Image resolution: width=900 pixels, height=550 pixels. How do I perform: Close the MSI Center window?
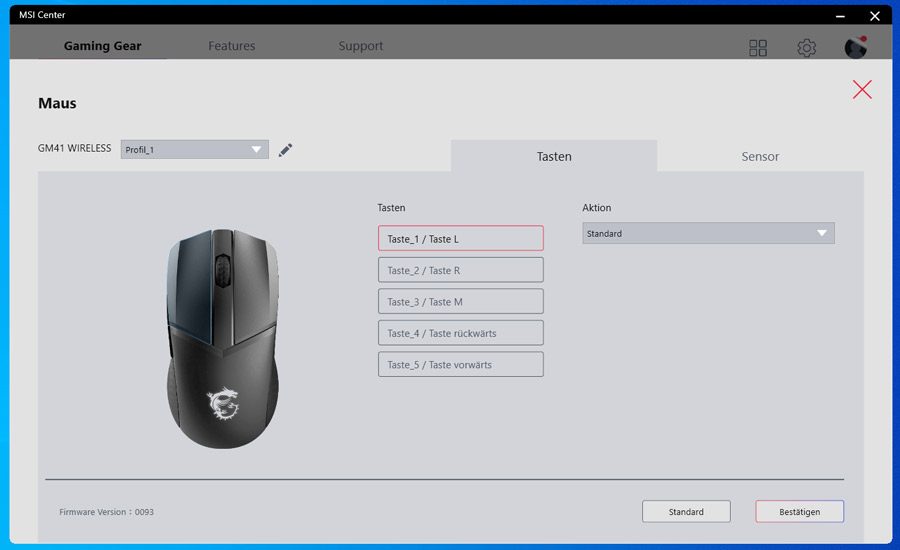coord(874,16)
